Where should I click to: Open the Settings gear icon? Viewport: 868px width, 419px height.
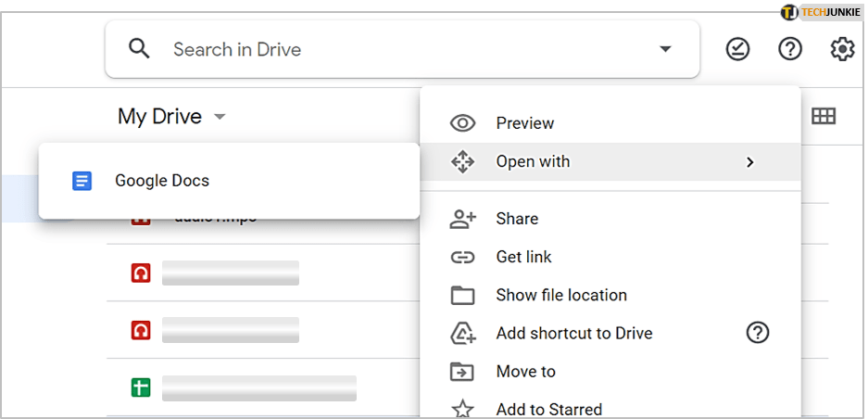point(842,49)
